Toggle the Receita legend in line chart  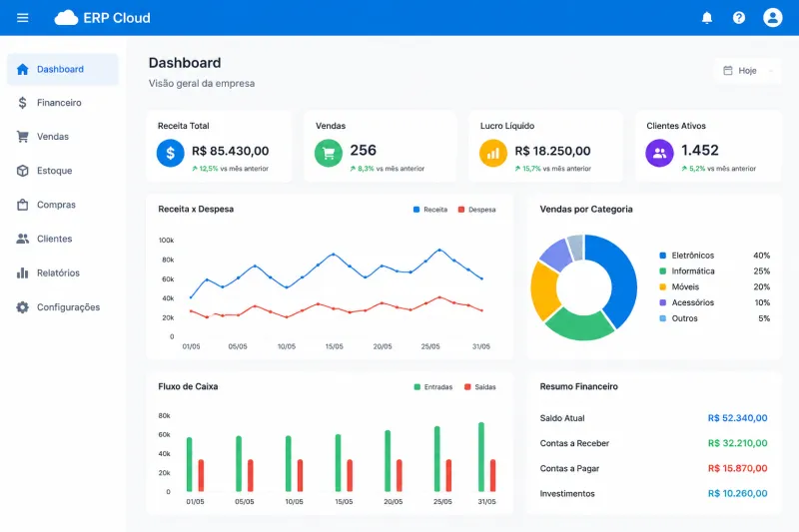430,210
